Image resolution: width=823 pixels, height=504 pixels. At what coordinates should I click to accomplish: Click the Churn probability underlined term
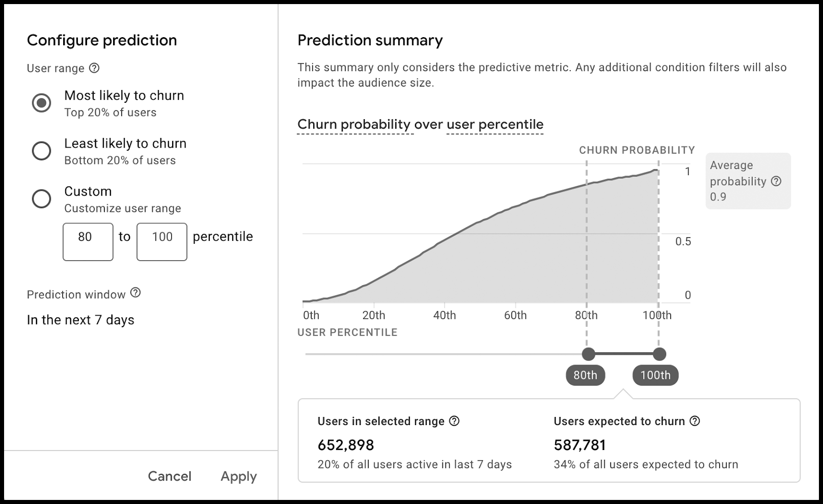[354, 125]
